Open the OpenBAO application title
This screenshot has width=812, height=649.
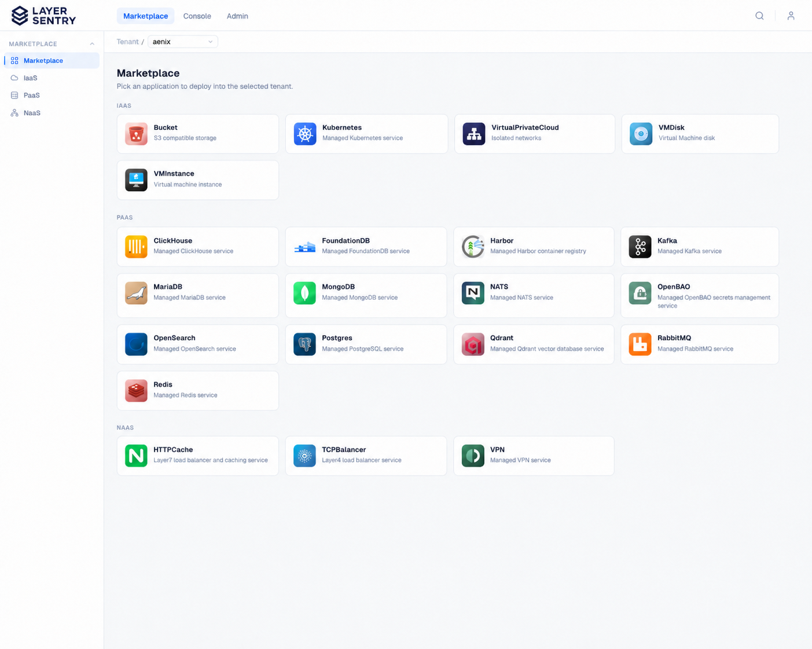[674, 287]
